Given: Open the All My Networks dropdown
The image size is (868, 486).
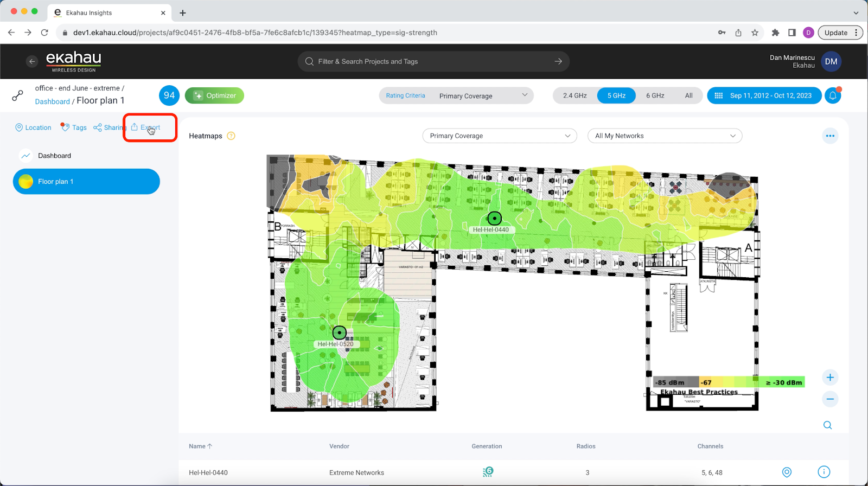Looking at the screenshot, I should [x=665, y=136].
